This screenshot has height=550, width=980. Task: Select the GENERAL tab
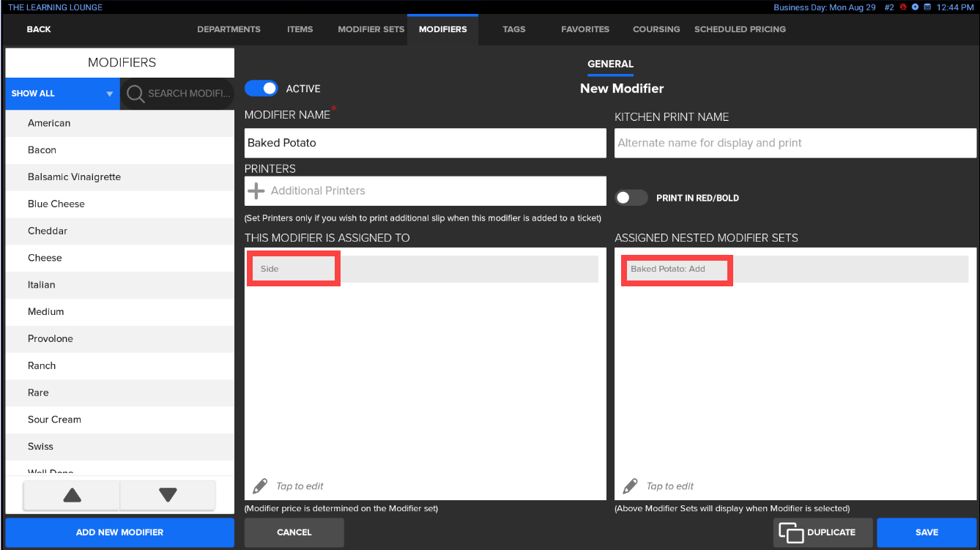(610, 64)
